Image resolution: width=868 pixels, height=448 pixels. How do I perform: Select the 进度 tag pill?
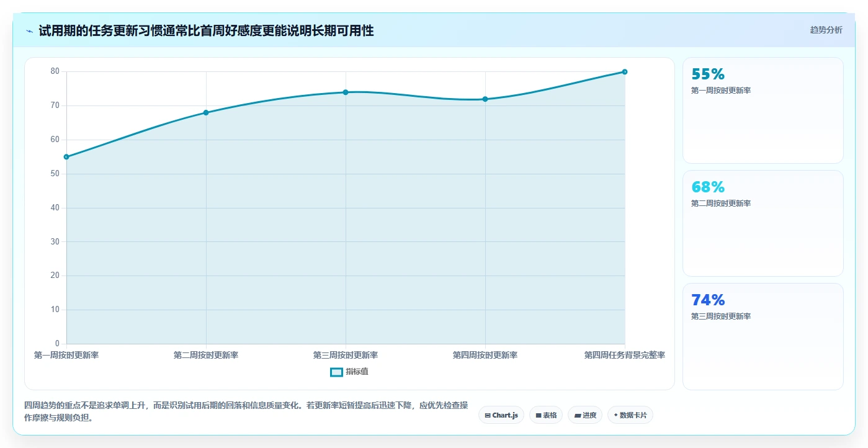[585, 415]
